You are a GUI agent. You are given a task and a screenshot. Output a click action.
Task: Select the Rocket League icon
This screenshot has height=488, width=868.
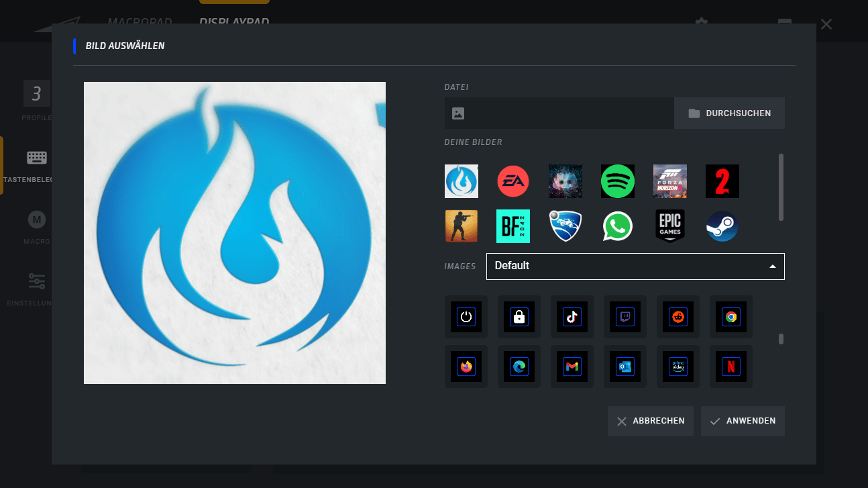[x=565, y=226]
